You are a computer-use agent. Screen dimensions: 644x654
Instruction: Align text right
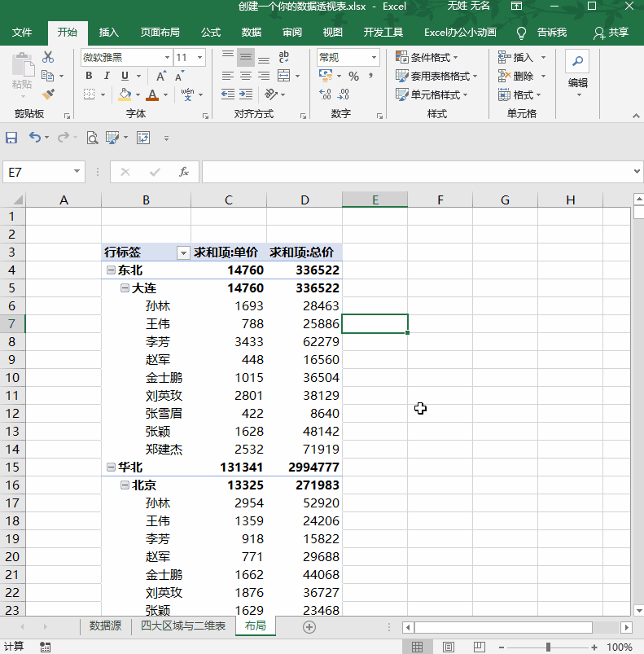264,76
